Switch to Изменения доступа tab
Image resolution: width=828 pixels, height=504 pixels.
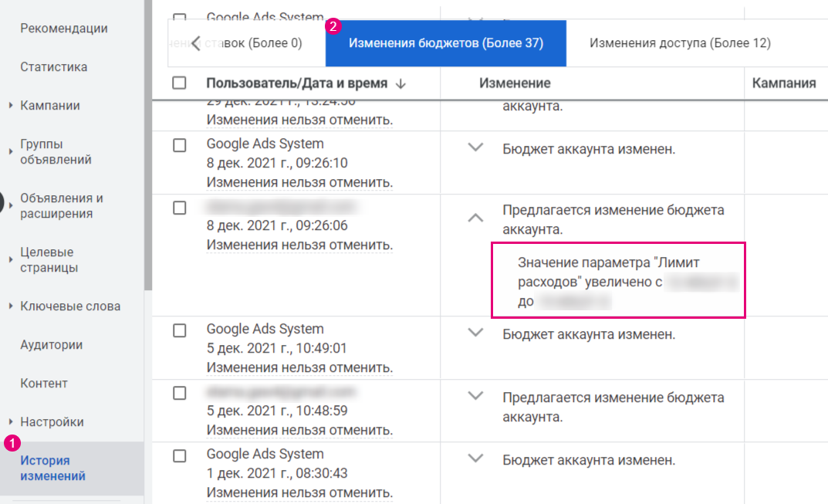tap(680, 43)
